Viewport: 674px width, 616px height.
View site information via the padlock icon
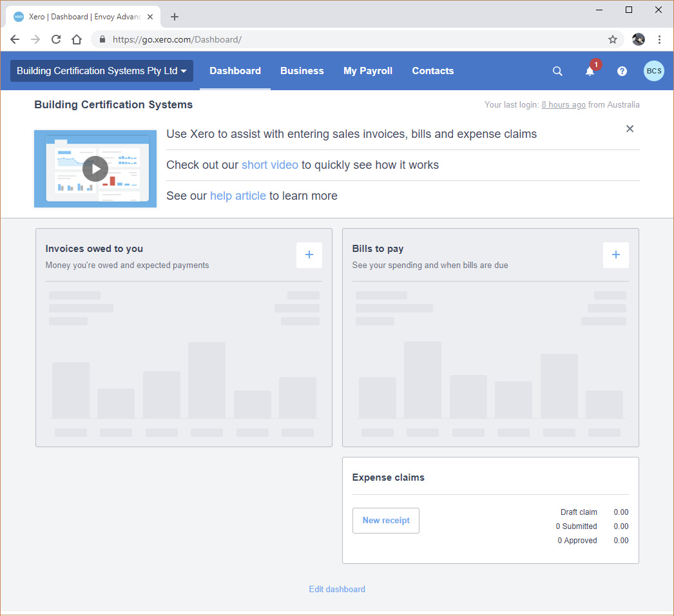tap(102, 39)
